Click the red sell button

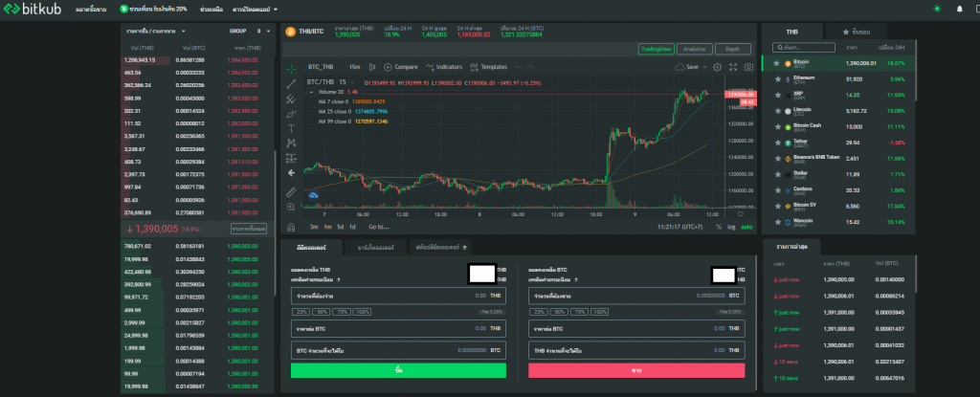[636, 371]
